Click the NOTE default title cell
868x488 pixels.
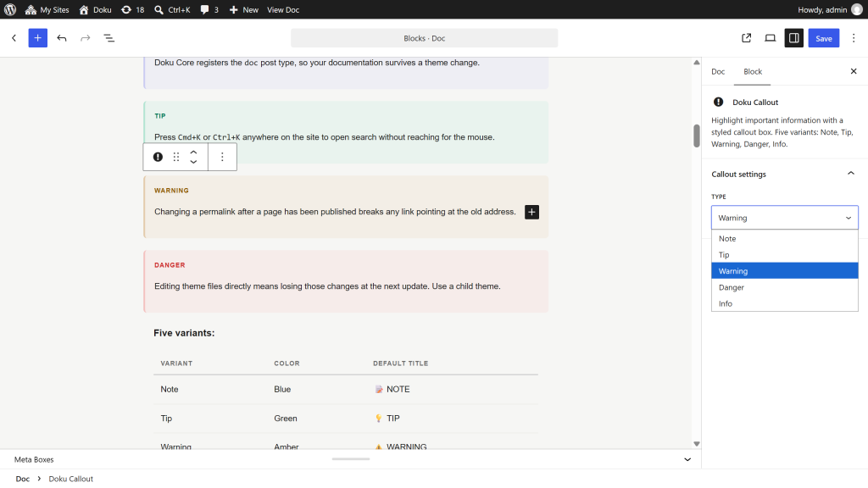pos(392,389)
